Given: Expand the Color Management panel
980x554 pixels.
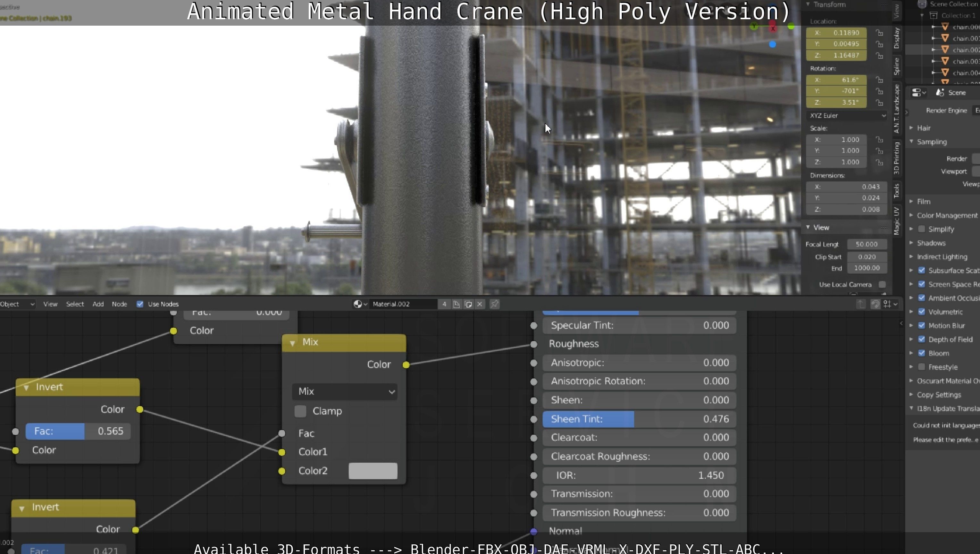Looking at the screenshot, I should (911, 215).
